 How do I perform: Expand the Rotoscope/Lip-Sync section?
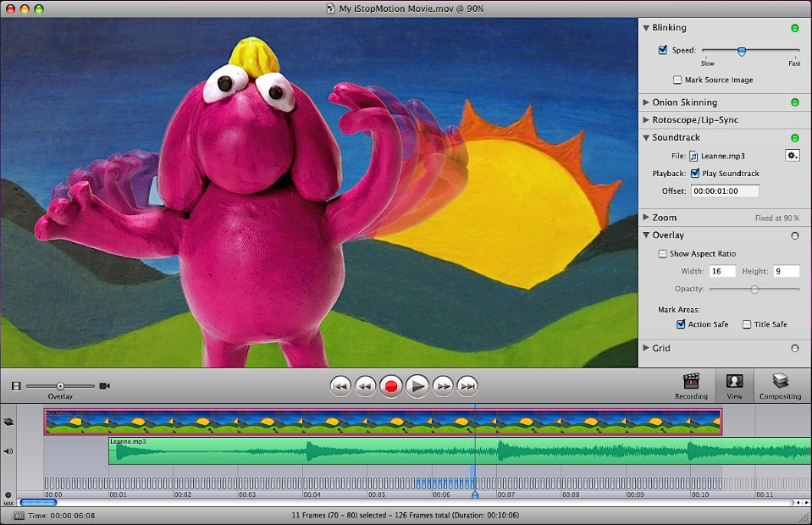pyautogui.click(x=646, y=120)
